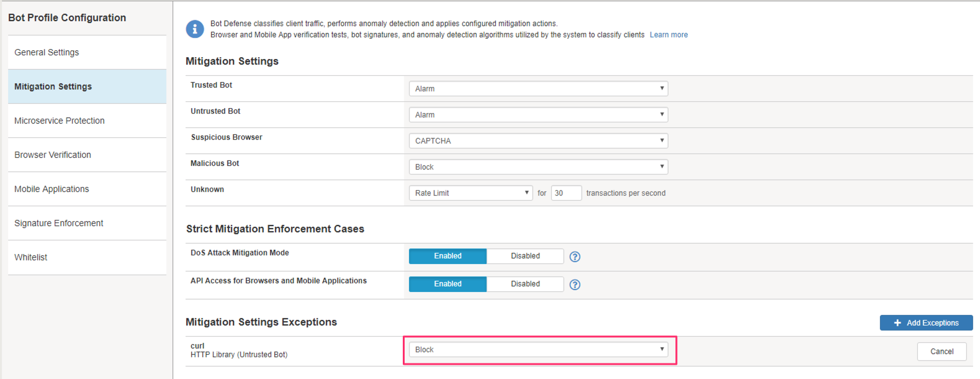
Task: Click the transactions per second field
Action: point(566,193)
